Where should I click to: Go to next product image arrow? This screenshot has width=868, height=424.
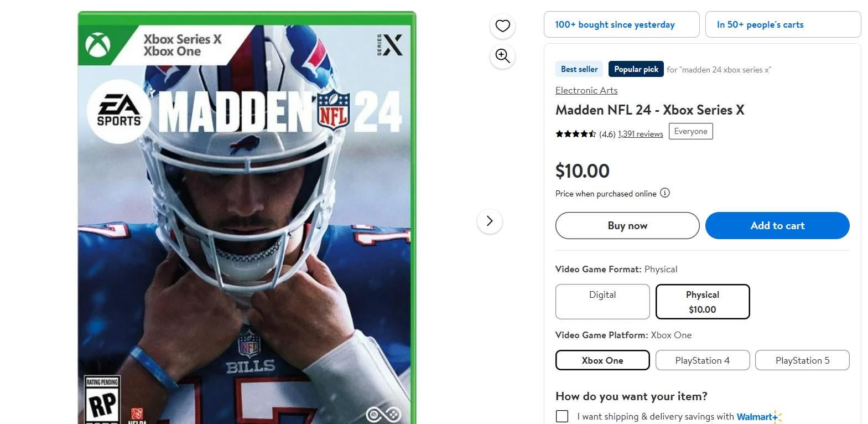pyautogui.click(x=490, y=221)
